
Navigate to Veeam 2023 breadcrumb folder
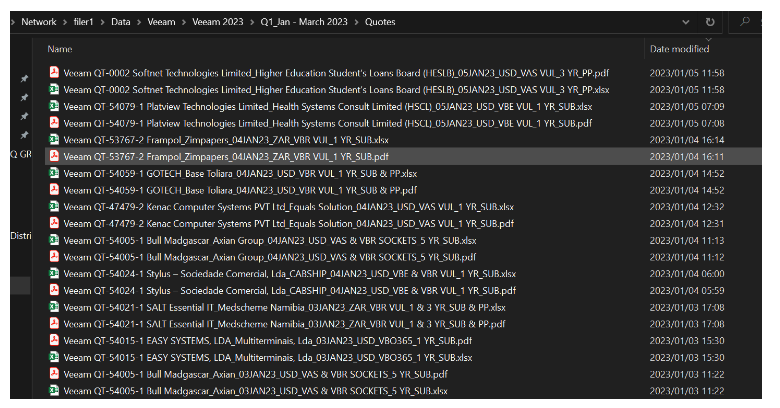coord(218,22)
